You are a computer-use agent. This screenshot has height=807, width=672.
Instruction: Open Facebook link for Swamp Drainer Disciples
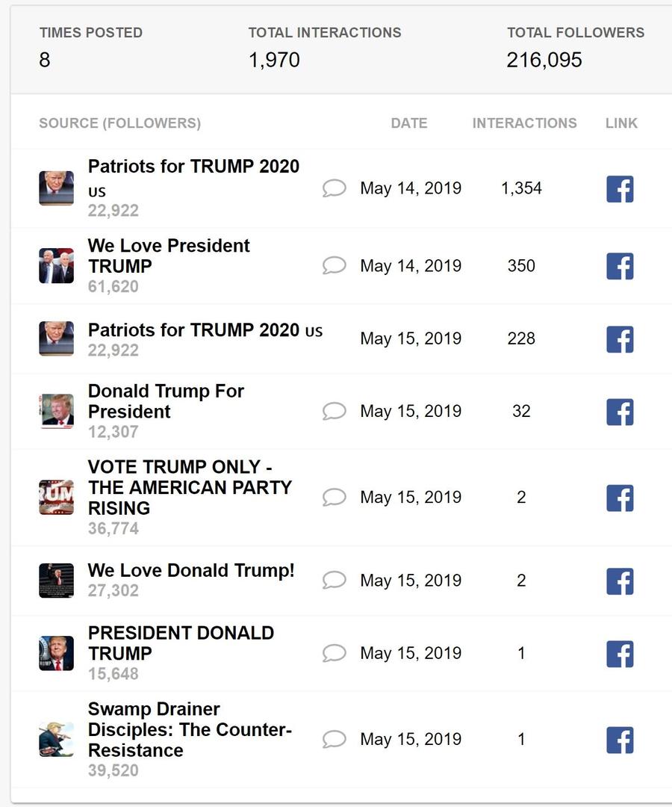(x=620, y=740)
